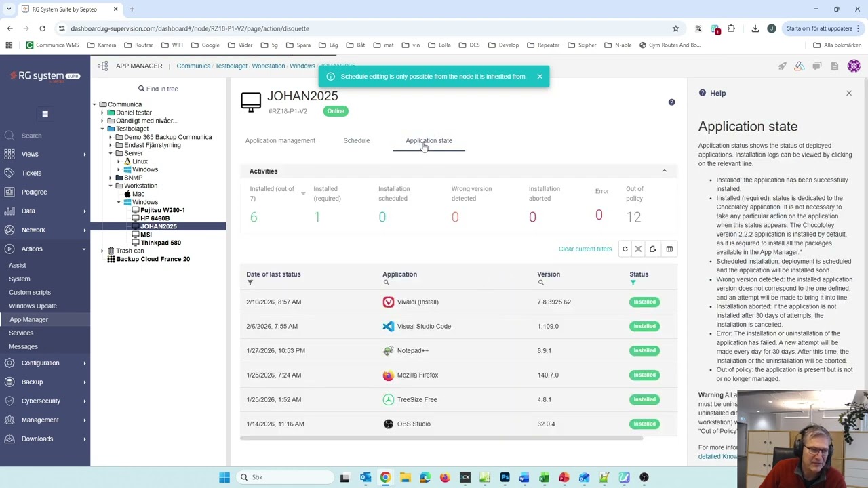
Task: Switch to Application management tab
Action: tap(280, 140)
